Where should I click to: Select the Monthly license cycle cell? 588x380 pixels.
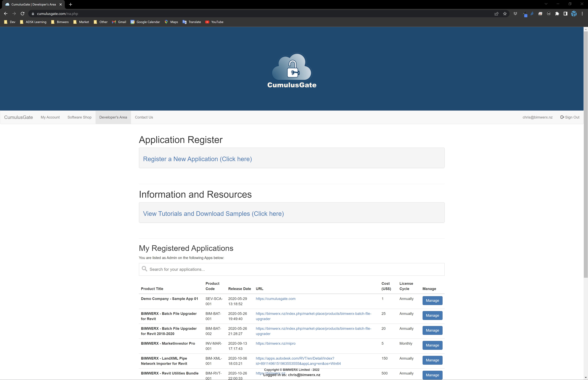pyautogui.click(x=406, y=344)
